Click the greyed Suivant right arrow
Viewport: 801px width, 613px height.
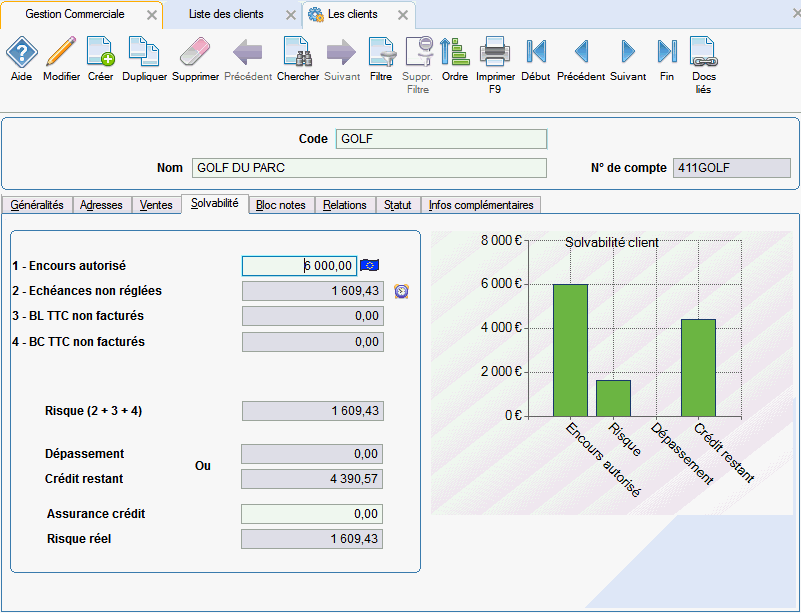342,52
